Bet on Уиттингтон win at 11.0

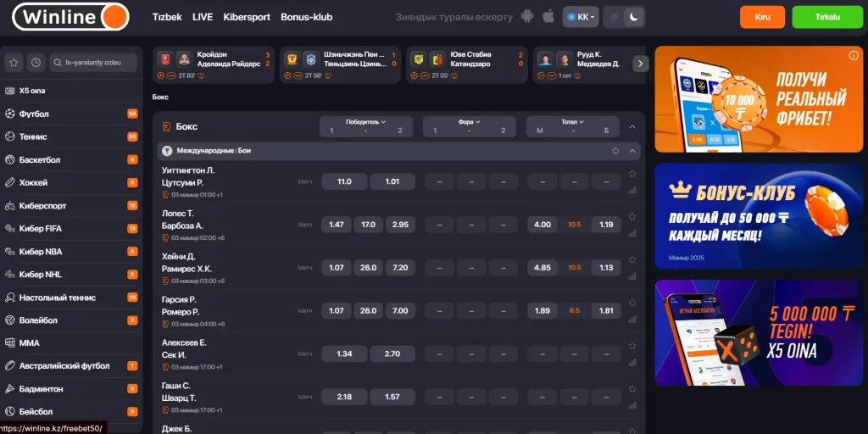click(344, 181)
